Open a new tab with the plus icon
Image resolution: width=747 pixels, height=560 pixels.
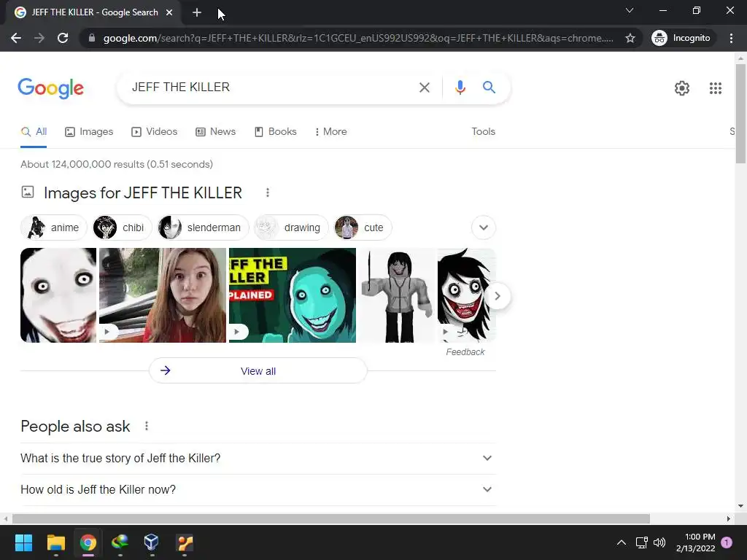(x=197, y=12)
